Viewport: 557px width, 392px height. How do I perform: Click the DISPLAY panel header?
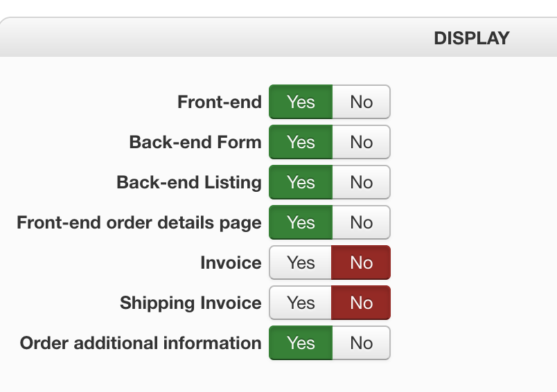[x=471, y=38]
